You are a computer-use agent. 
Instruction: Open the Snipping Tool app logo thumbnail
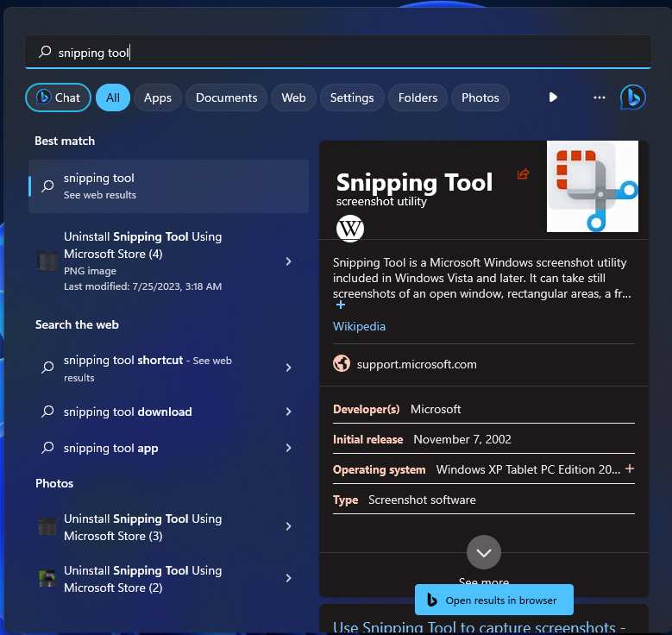tap(593, 186)
